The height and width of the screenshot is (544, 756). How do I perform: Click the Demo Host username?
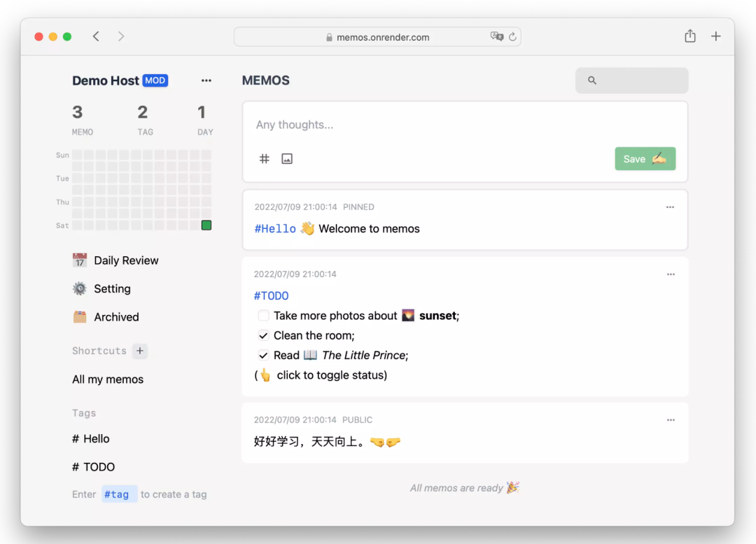[106, 81]
